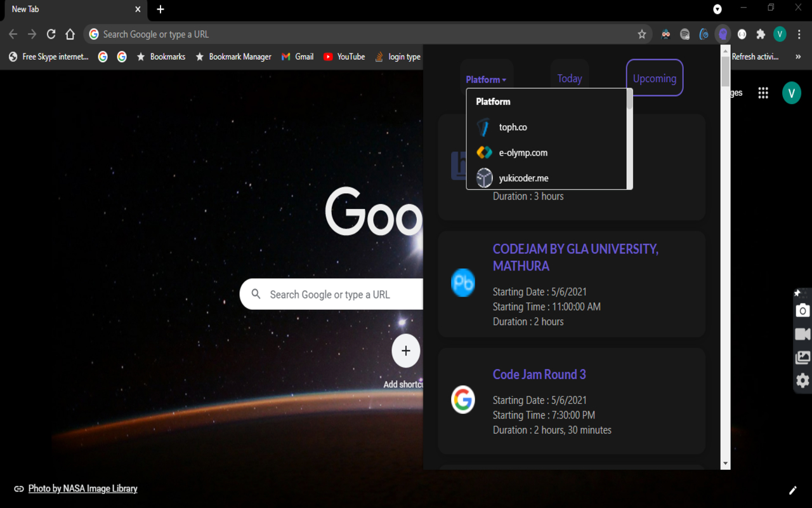Click the Google search box on the page
Image resolution: width=812 pixels, height=508 pixels.
tap(331, 295)
